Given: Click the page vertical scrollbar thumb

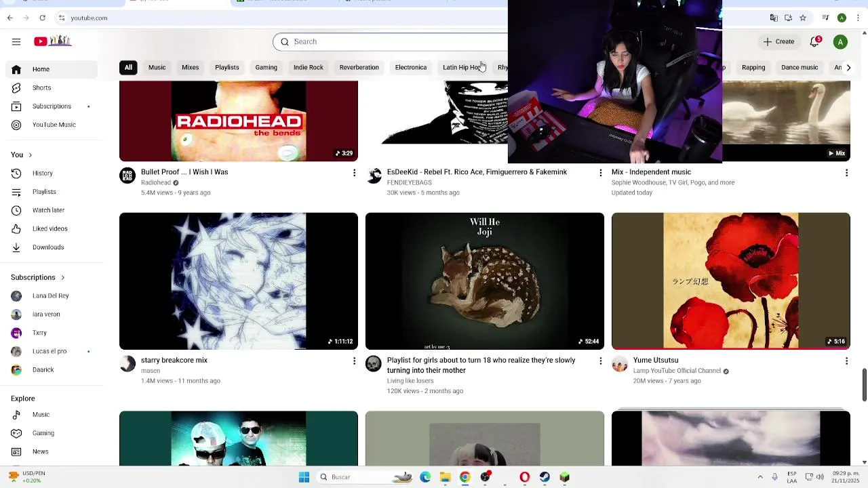Looking at the screenshot, I should 865,385.
